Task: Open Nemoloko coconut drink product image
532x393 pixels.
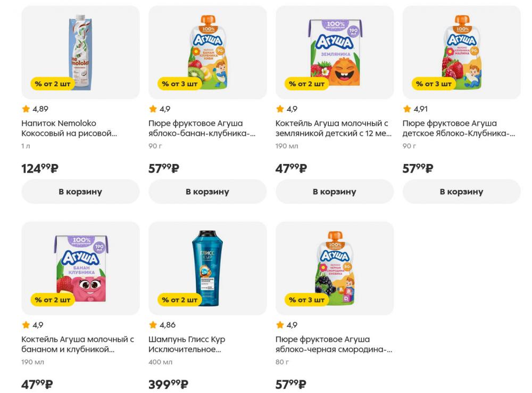Action: [x=80, y=52]
